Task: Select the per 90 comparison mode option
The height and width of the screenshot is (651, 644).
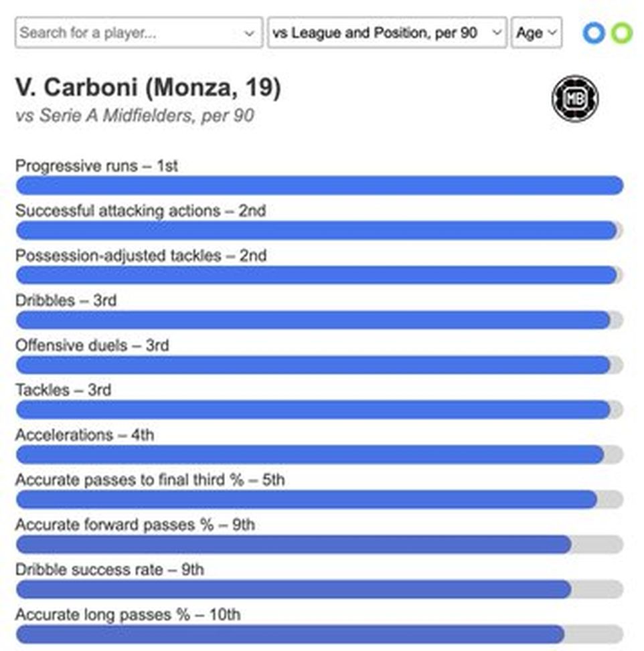Action: (388, 33)
